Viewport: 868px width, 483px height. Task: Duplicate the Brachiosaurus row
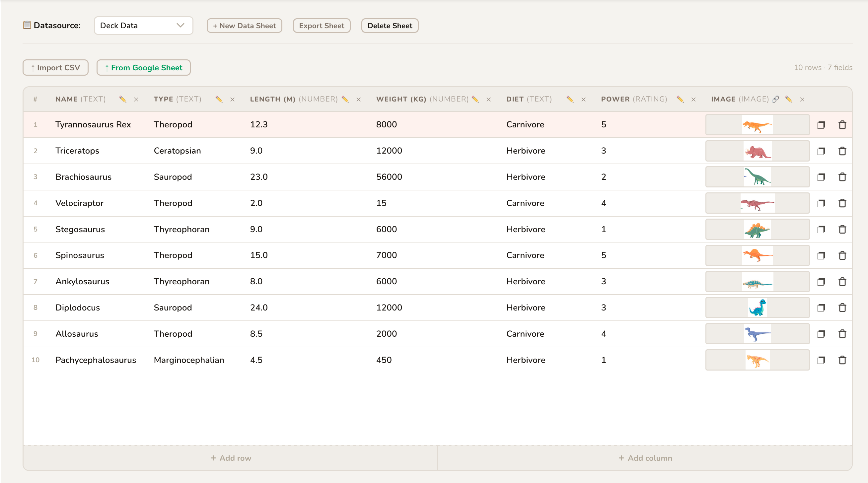pos(821,177)
